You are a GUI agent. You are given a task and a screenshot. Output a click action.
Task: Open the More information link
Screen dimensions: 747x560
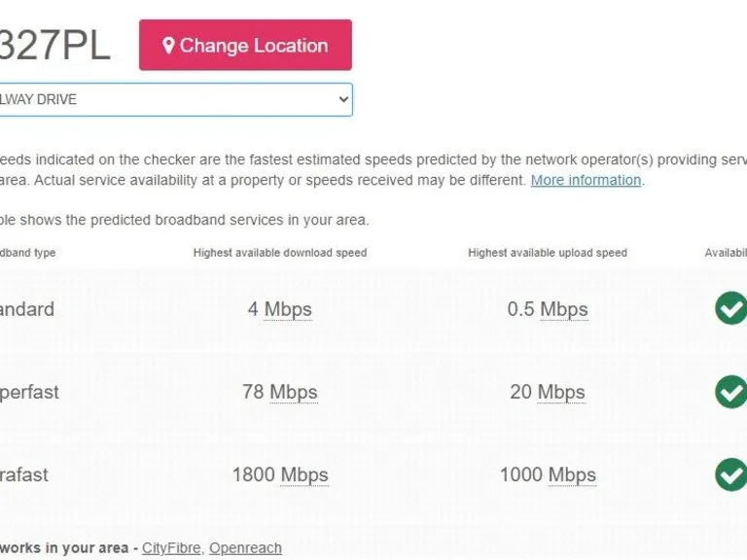tap(586, 180)
